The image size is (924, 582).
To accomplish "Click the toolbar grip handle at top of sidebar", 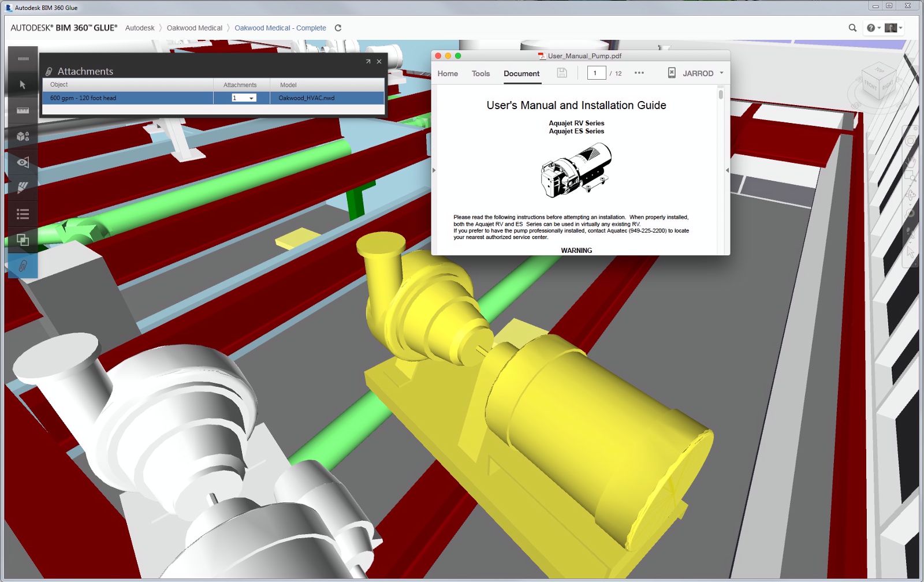I will click(23, 58).
